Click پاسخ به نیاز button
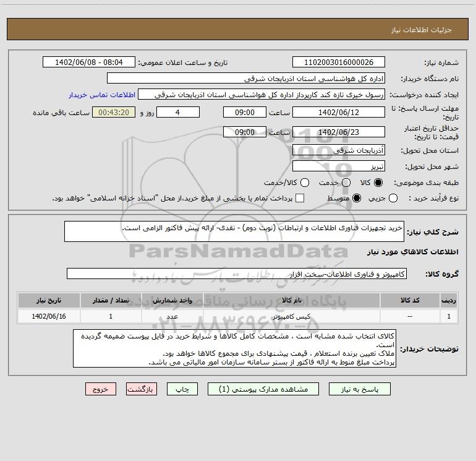The image size is (476, 461). pos(360,389)
